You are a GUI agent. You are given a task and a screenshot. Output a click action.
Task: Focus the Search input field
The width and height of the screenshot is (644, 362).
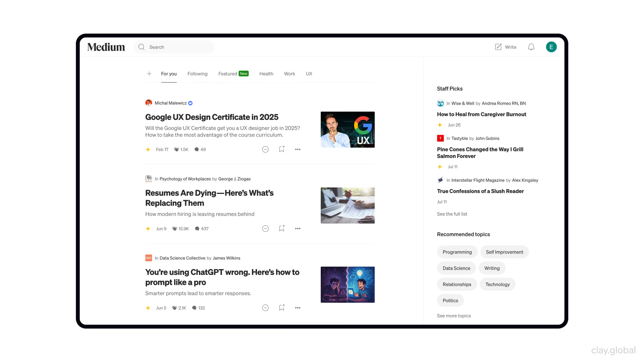174,47
